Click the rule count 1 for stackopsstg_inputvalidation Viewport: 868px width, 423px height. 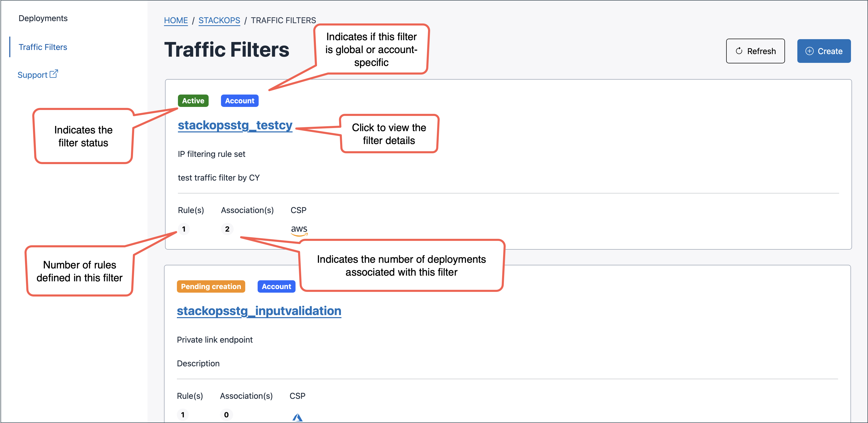(183, 415)
